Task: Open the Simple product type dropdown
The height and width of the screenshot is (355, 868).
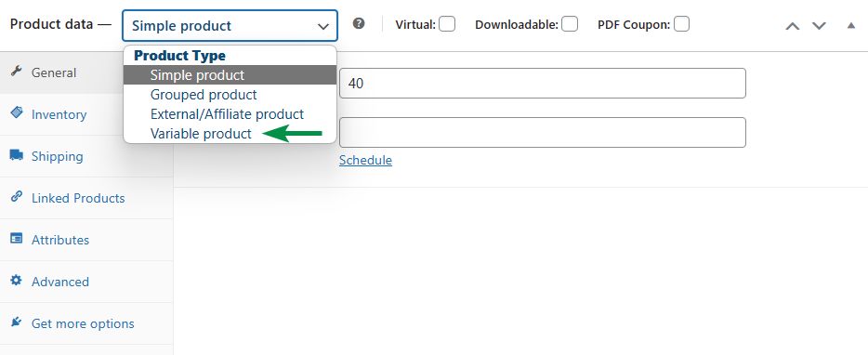Action: point(230,25)
